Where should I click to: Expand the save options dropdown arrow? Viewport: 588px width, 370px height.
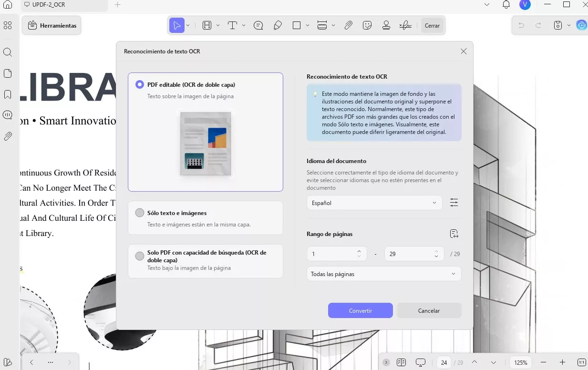[x=569, y=25]
